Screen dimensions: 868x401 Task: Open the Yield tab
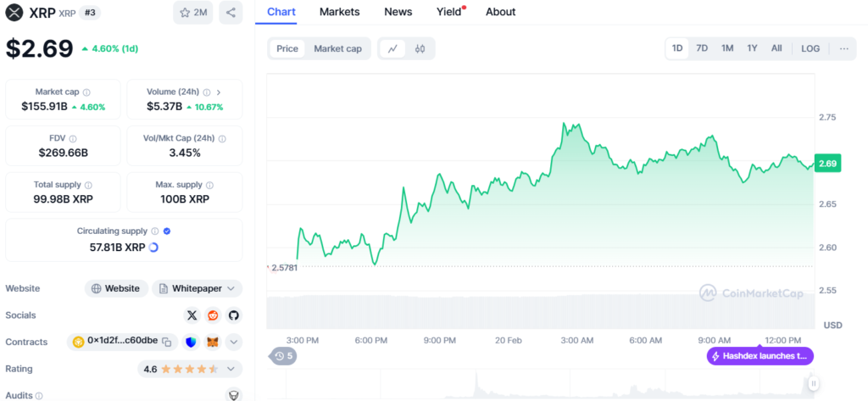[x=449, y=12]
